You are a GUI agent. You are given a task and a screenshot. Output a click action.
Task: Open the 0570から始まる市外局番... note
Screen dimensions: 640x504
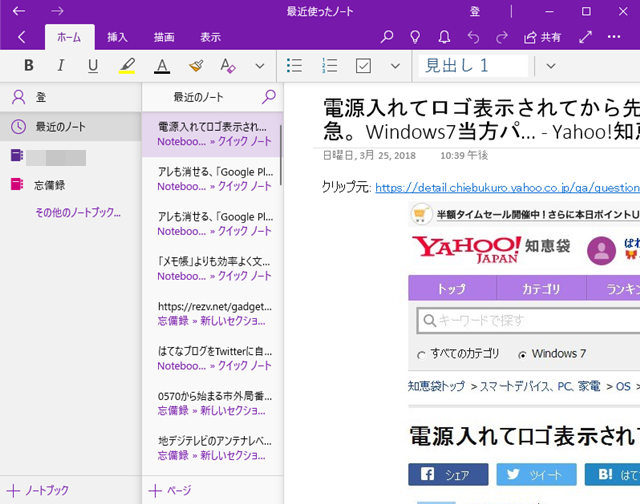tap(212, 404)
